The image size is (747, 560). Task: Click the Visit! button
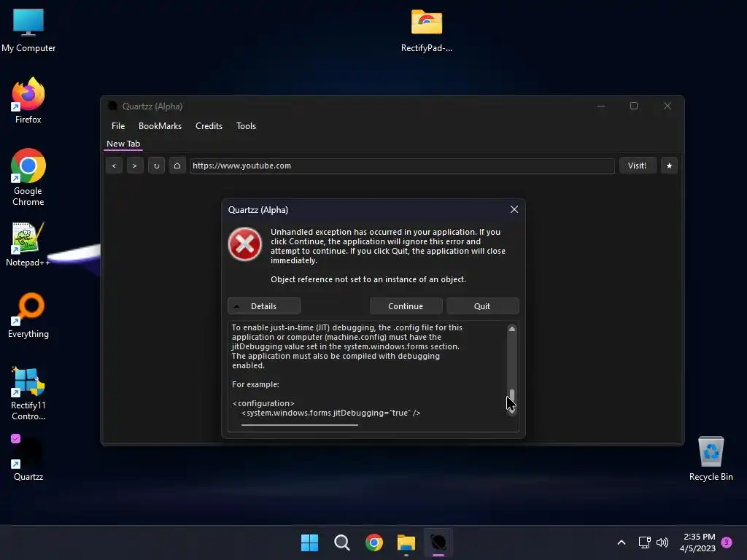[x=637, y=166]
